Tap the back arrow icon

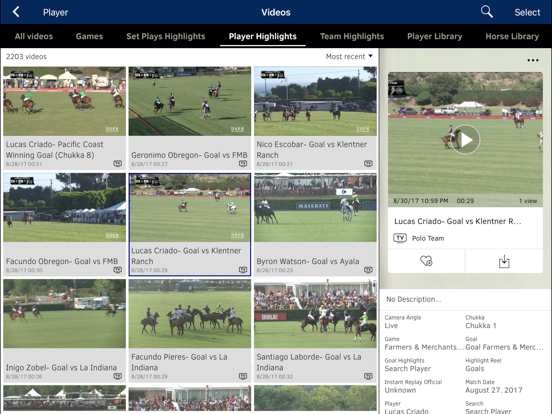16,12
